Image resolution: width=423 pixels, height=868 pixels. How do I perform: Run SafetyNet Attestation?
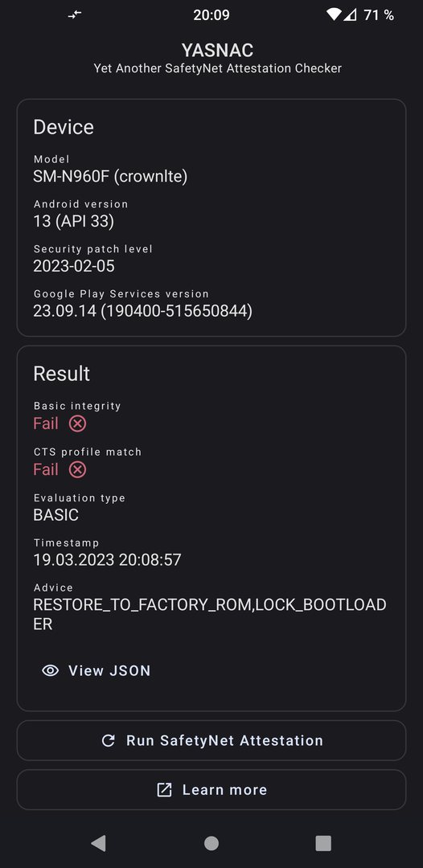pyautogui.click(x=211, y=741)
